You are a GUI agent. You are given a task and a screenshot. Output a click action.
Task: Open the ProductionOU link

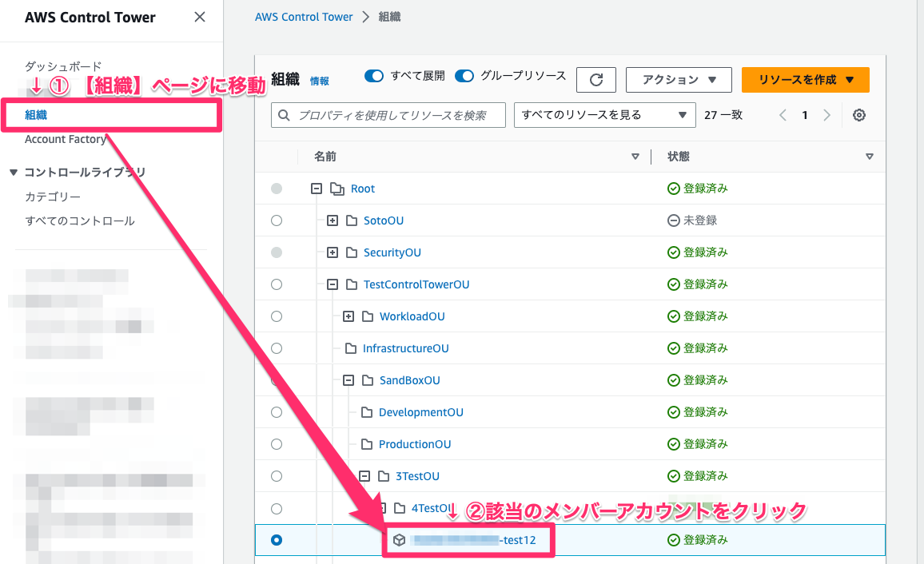[415, 444]
